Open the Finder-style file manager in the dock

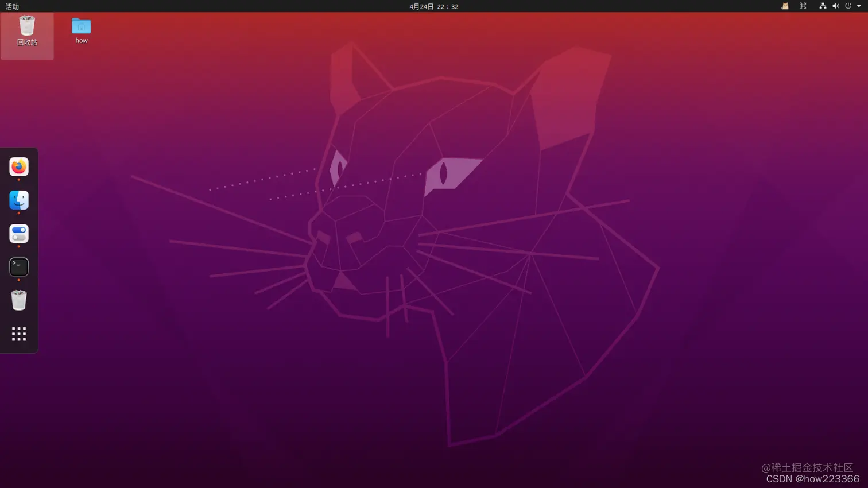click(x=19, y=200)
